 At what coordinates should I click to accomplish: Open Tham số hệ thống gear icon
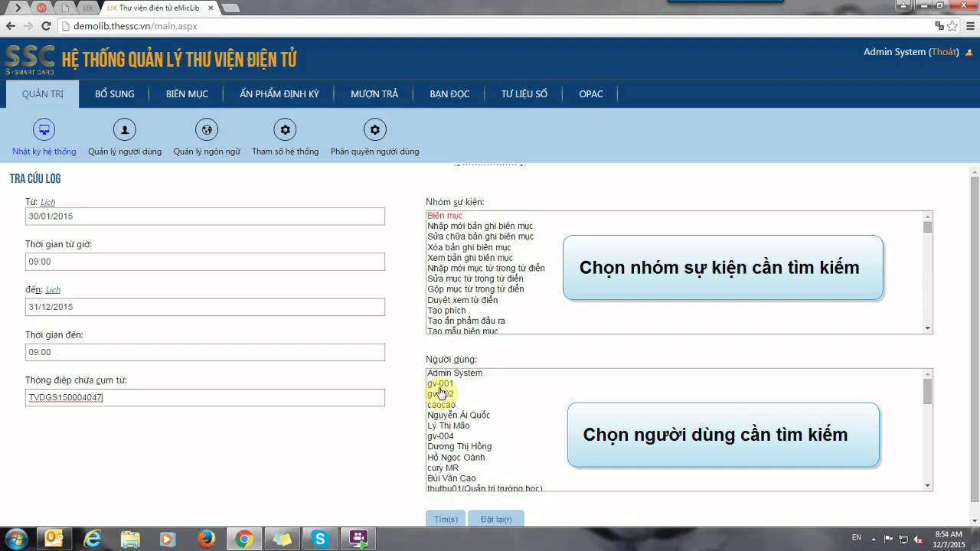(x=285, y=130)
